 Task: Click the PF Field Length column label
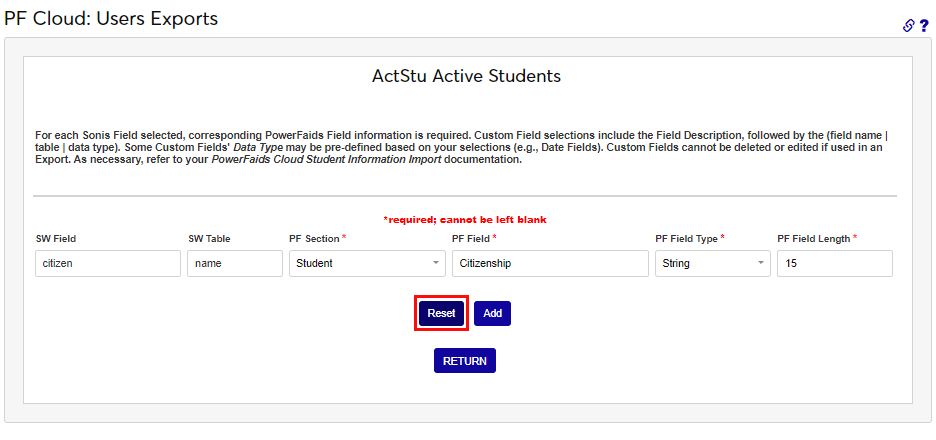pyautogui.click(x=813, y=239)
